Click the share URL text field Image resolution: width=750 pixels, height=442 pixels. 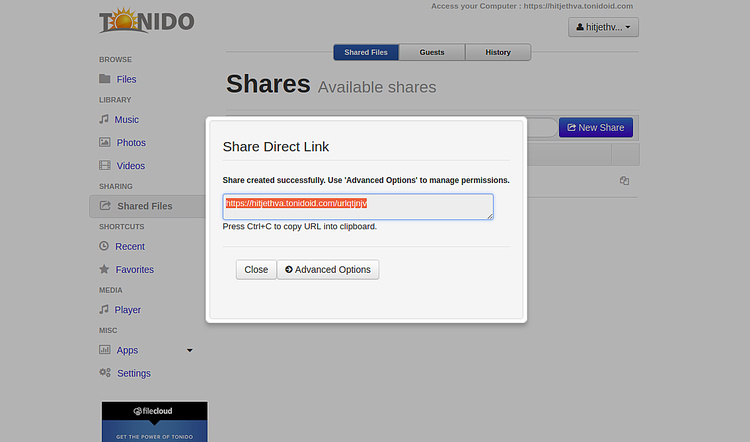pos(357,206)
